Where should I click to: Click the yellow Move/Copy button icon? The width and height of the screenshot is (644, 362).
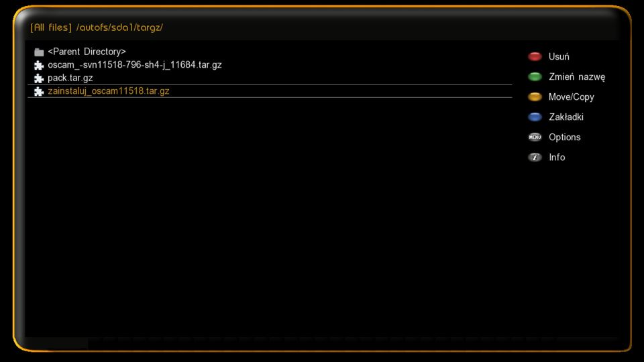[535, 97]
